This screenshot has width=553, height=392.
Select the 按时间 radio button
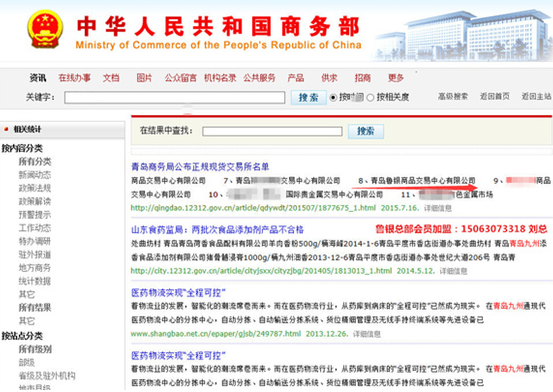(333, 97)
